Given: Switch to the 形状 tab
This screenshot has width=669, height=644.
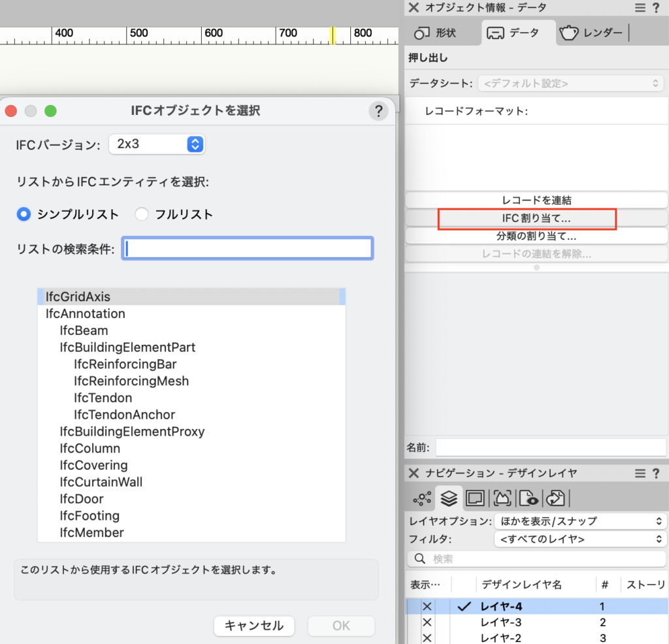Looking at the screenshot, I should coord(436,33).
